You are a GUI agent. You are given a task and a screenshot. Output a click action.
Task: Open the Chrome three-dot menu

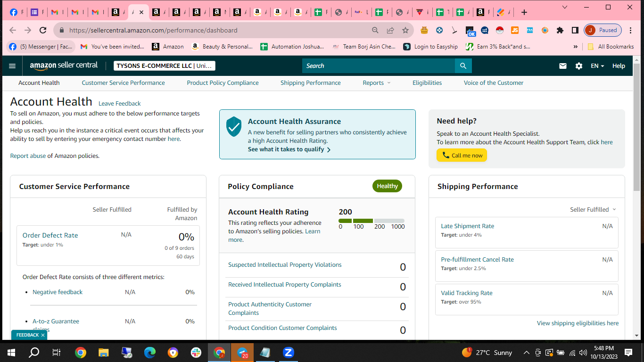pos(630,30)
